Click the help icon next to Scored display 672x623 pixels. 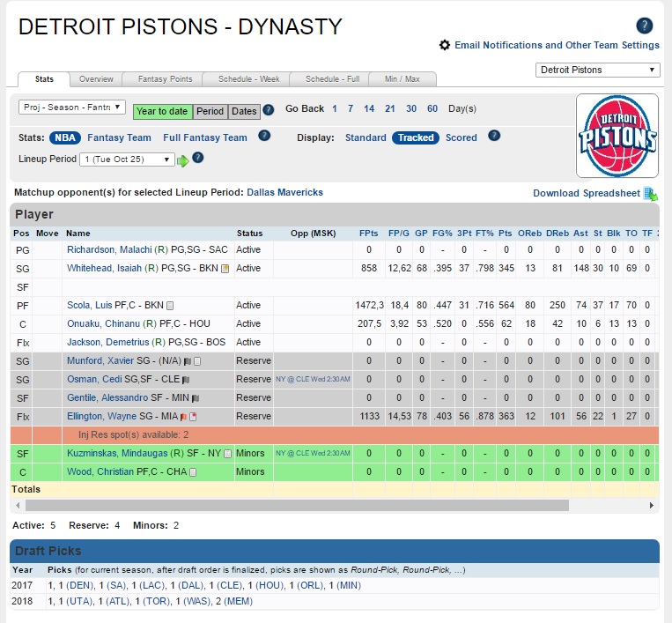tap(494, 137)
